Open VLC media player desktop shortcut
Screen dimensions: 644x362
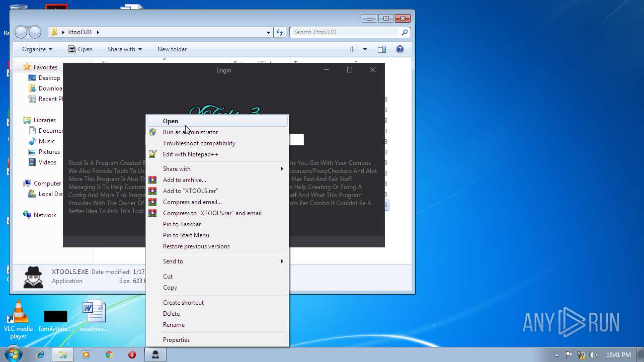[19, 320]
